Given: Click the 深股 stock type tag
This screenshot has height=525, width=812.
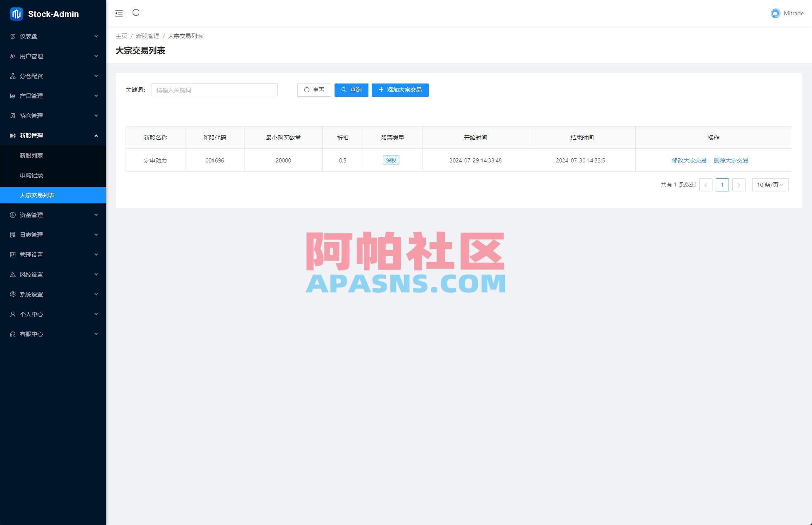Looking at the screenshot, I should click(391, 160).
